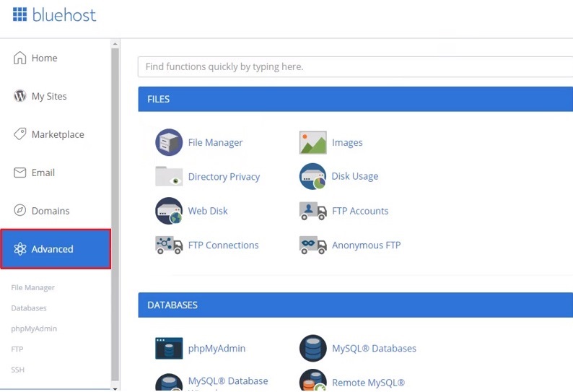Click the SSH sublink under Advanced
Image resolution: width=573 pixels, height=392 pixels.
[17, 370]
